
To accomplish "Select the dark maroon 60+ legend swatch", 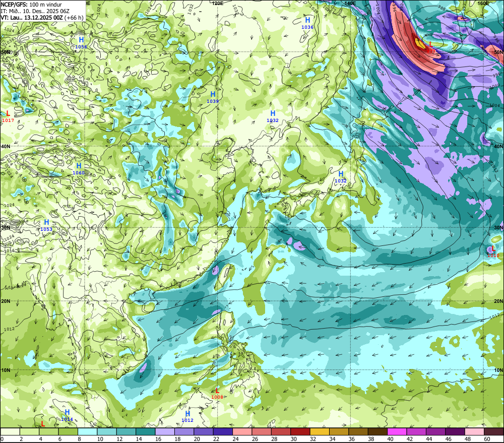I will pos(494,432).
